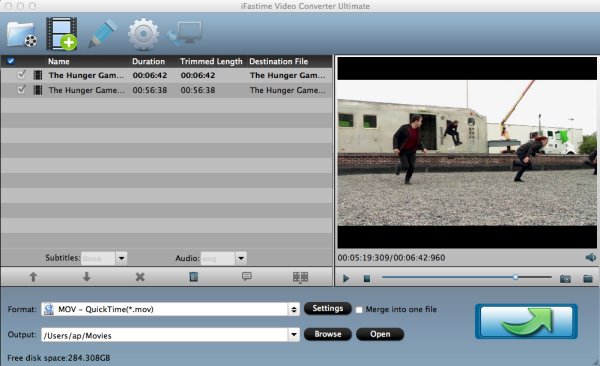Image resolution: width=600 pixels, height=366 pixels.
Task: Click the add video filmstrip icon
Action: coord(62,34)
